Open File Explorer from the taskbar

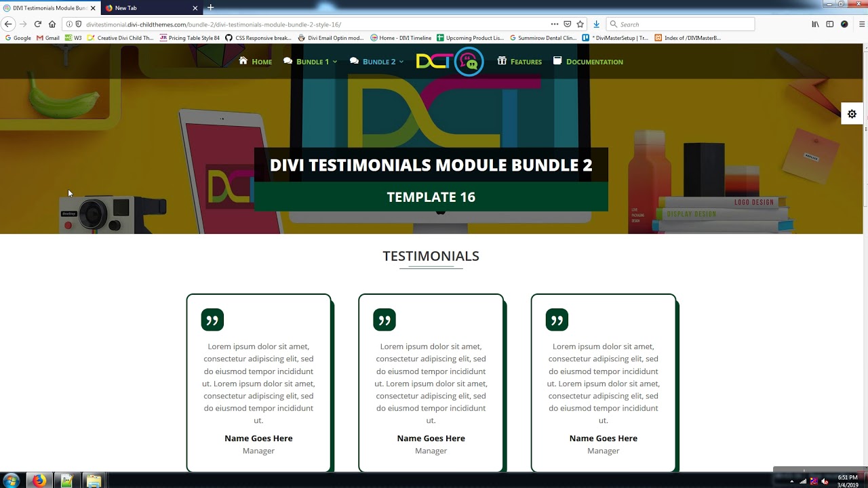[94, 481]
